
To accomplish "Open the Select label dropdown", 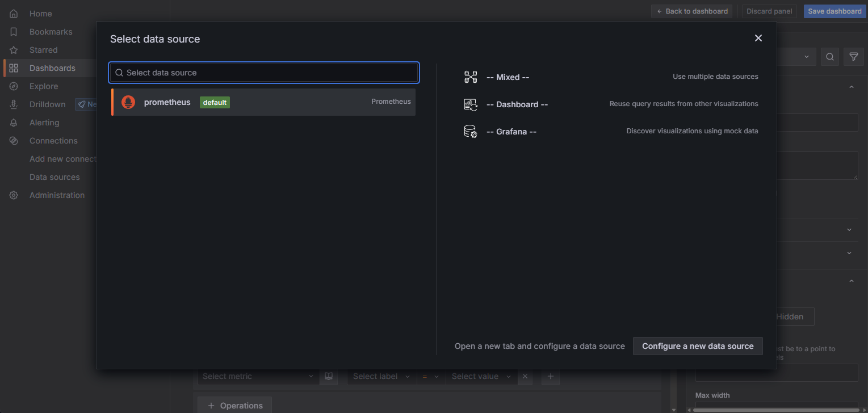I will [x=381, y=376].
